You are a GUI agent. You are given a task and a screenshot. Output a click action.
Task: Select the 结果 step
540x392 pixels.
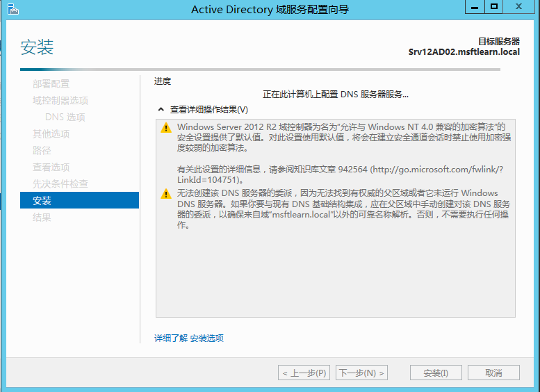42,217
